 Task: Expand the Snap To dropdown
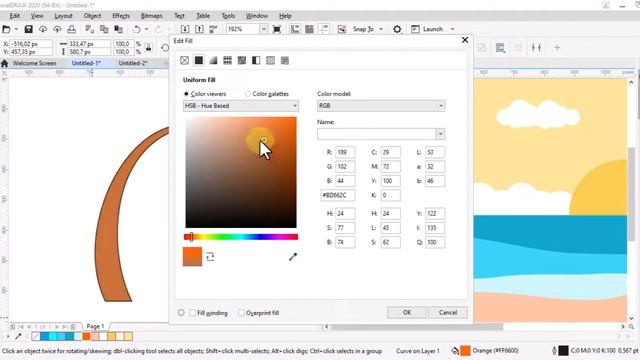pyautogui.click(x=381, y=29)
